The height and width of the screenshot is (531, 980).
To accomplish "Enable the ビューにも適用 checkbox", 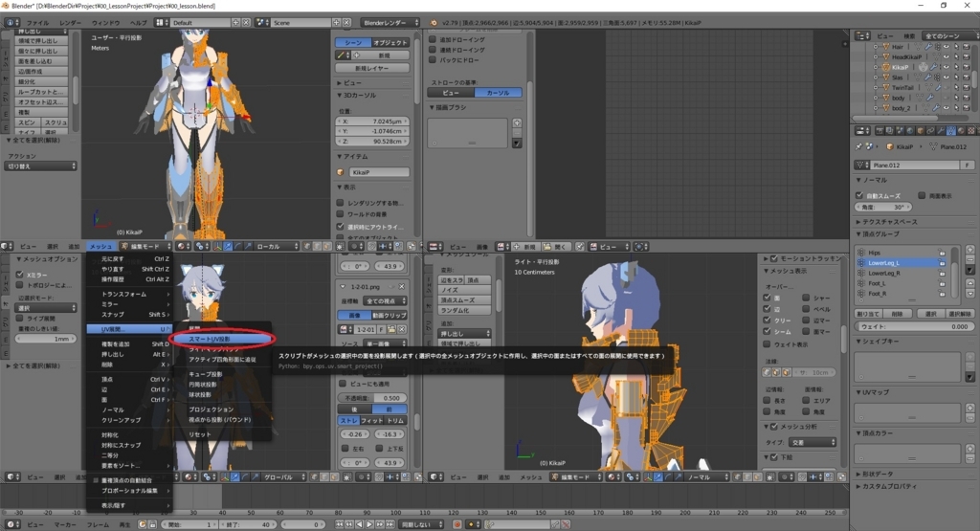I will 343,384.
